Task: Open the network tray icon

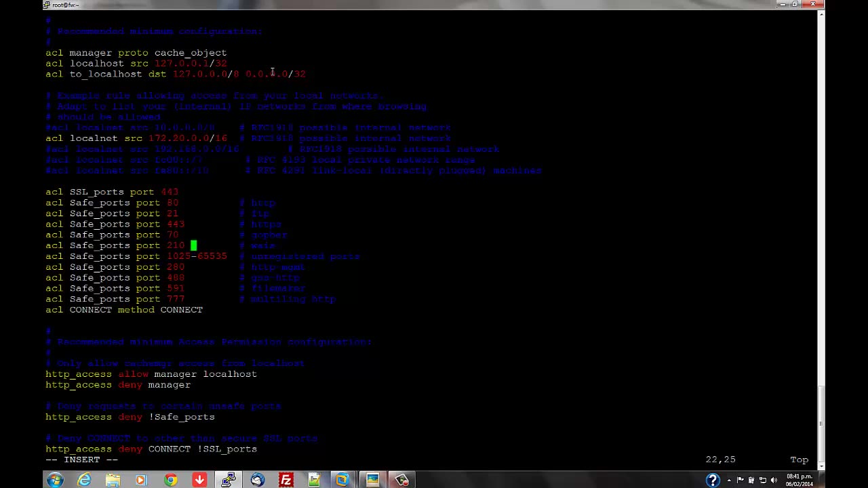Action: tap(762, 480)
